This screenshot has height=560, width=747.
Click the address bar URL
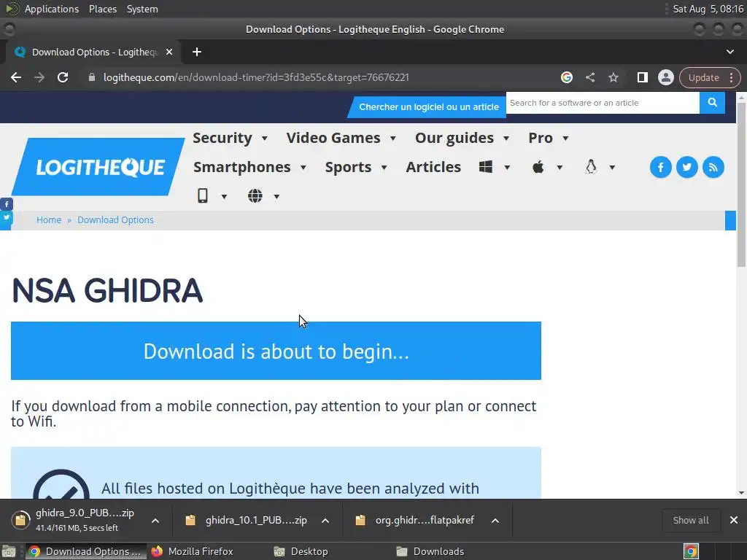coord(256,77)
